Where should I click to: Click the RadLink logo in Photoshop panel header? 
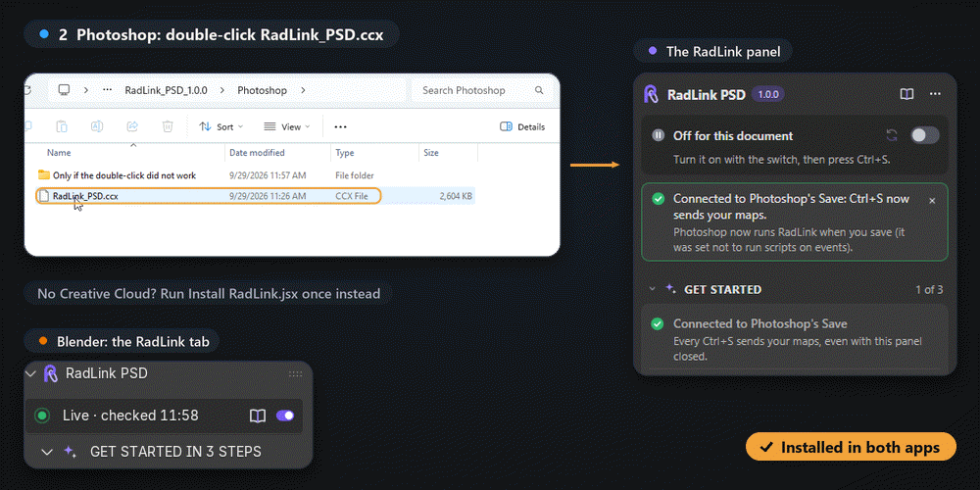(651, 94)
